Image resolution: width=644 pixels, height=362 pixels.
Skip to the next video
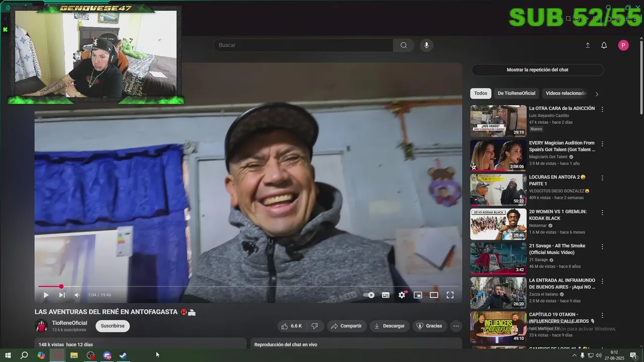(x=62, y=295)
